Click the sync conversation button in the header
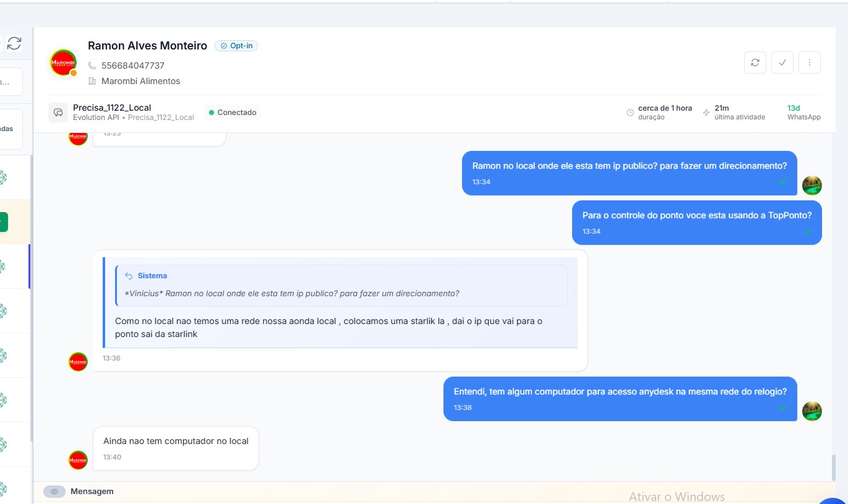Screen dimensions: 848x504 pos(755,62)
